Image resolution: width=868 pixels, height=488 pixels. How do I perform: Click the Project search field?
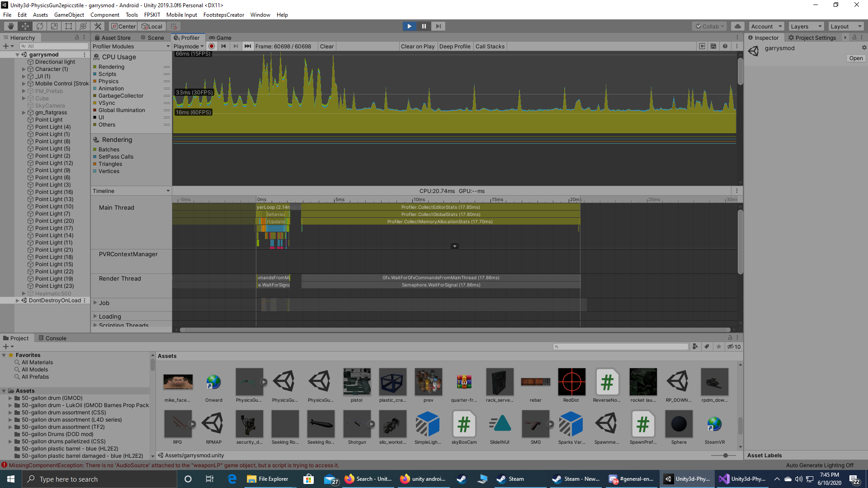pyautogui.click(x=621, y=347)
